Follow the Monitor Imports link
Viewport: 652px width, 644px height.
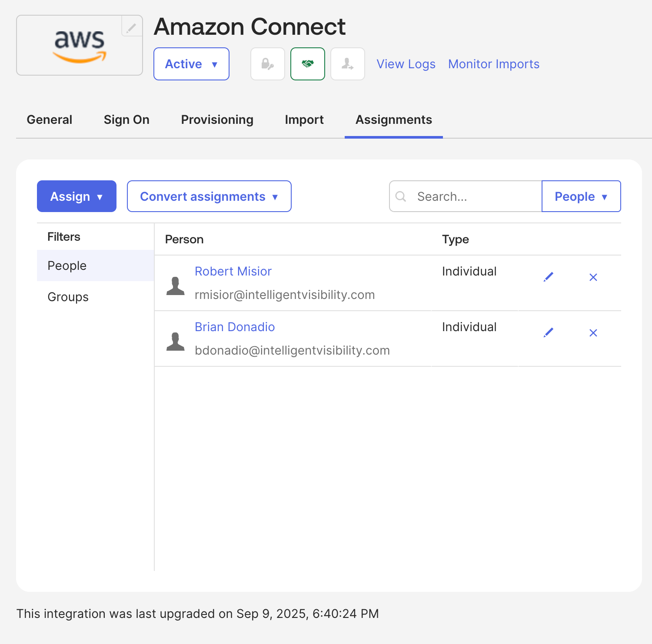(x=493, y=64)
